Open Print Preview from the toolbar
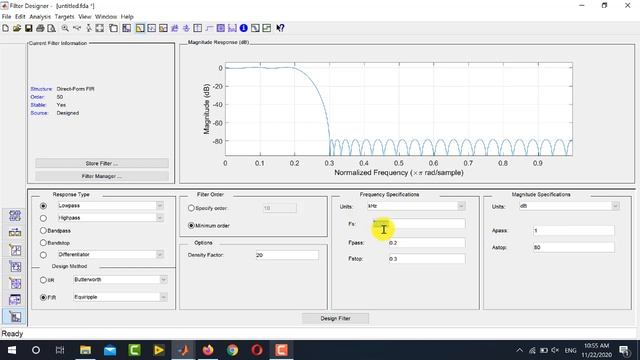Viewport: 640px width, 360px height. [x=51, y=28]
